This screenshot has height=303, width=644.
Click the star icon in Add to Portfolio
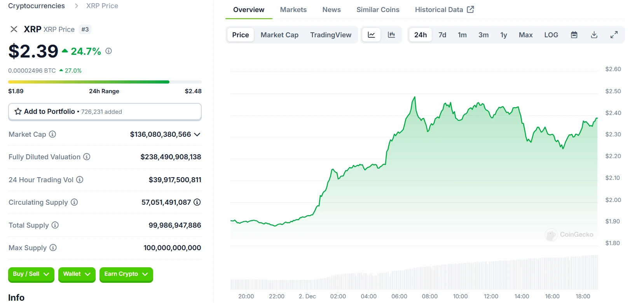pos(18,111)
